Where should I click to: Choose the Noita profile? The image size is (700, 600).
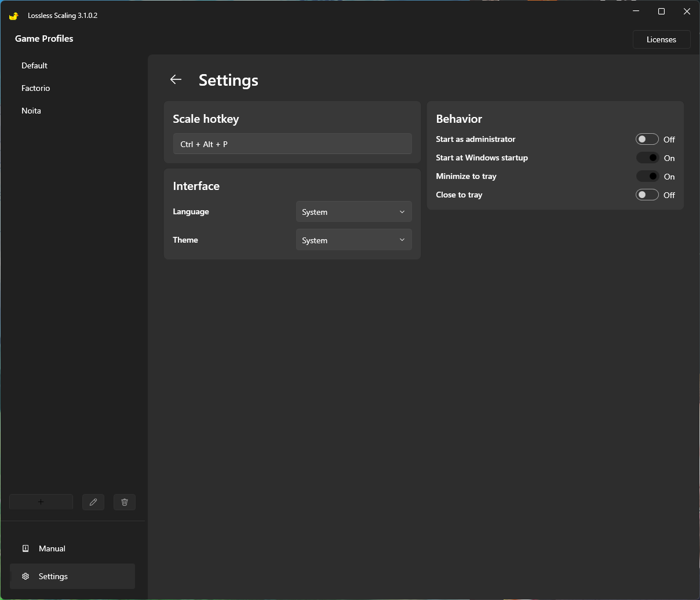[31, 111]
